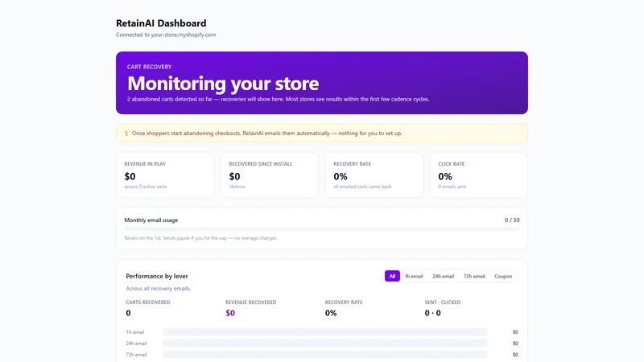Click the '1h email' bar row label

click(x=135, y=332)
